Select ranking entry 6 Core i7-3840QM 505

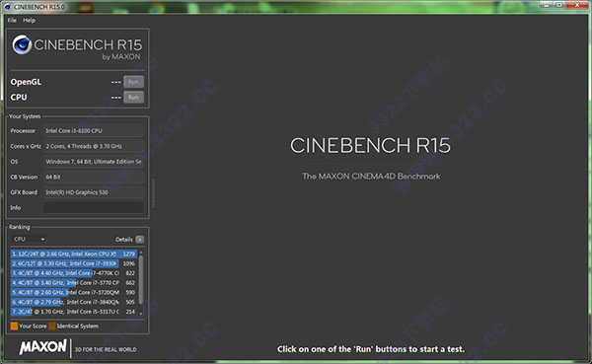(x=74, y=302)
